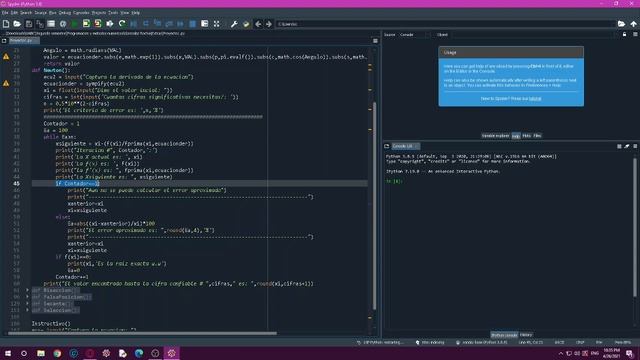Save all files with the toolbar icon

coord(40,24)
